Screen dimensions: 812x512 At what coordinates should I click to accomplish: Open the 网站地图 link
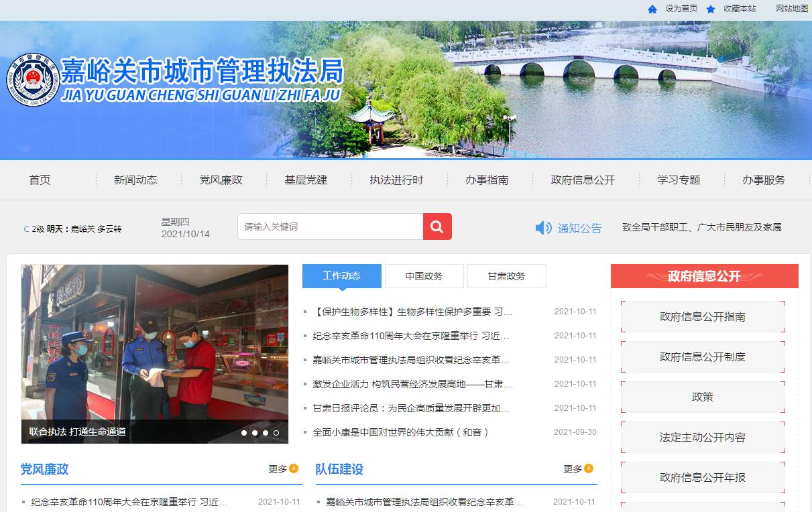coord(792,9)
